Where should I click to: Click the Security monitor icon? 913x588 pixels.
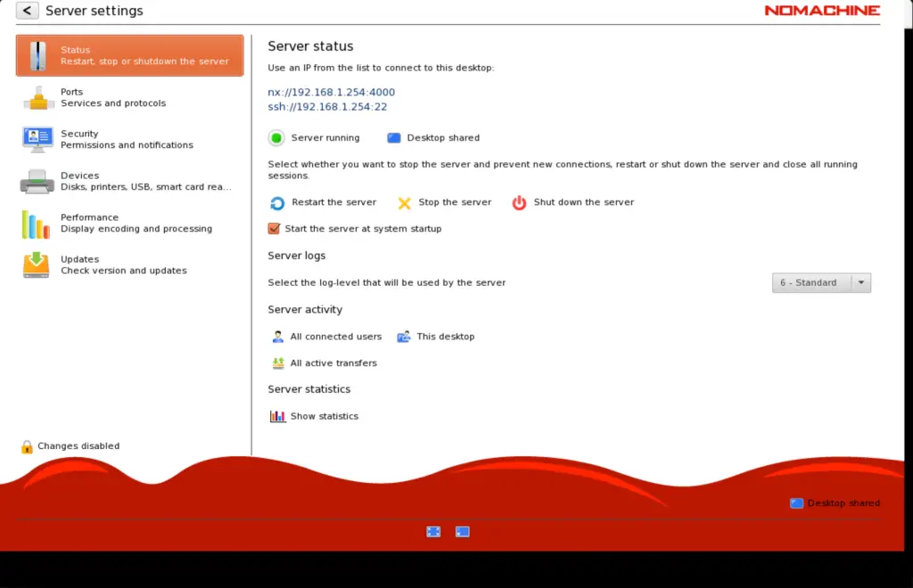pos(37,139)
